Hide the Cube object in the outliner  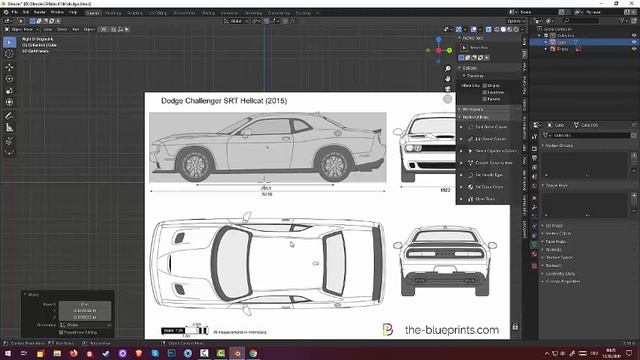click(634, 42)
